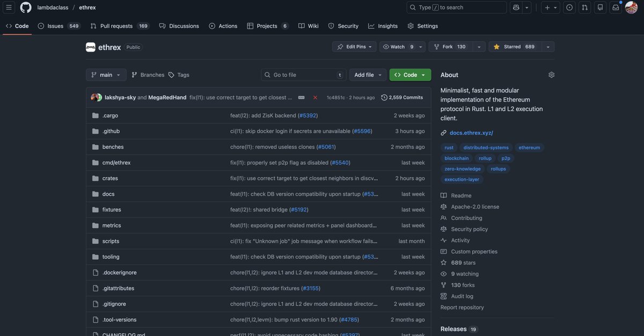This screenshot has height=336, width=644.
Task: Open the Readme link in About
Action: click(461, 195)
